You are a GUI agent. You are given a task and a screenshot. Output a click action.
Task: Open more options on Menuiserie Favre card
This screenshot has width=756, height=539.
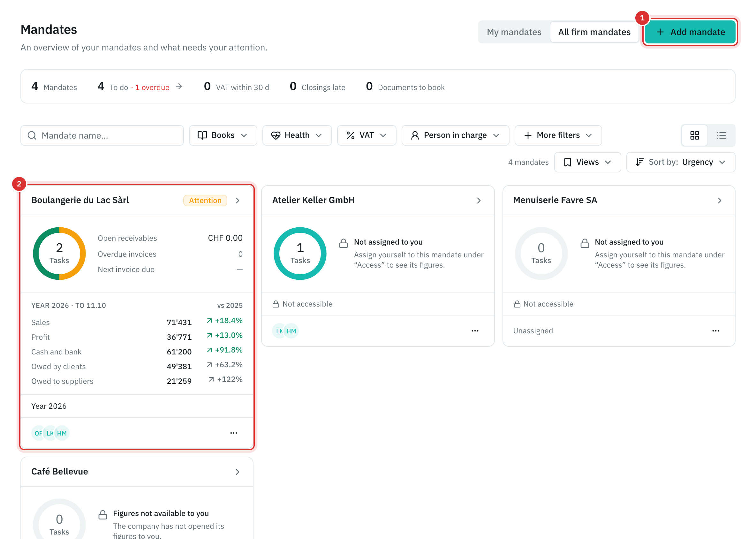click(x=715, y=331)
